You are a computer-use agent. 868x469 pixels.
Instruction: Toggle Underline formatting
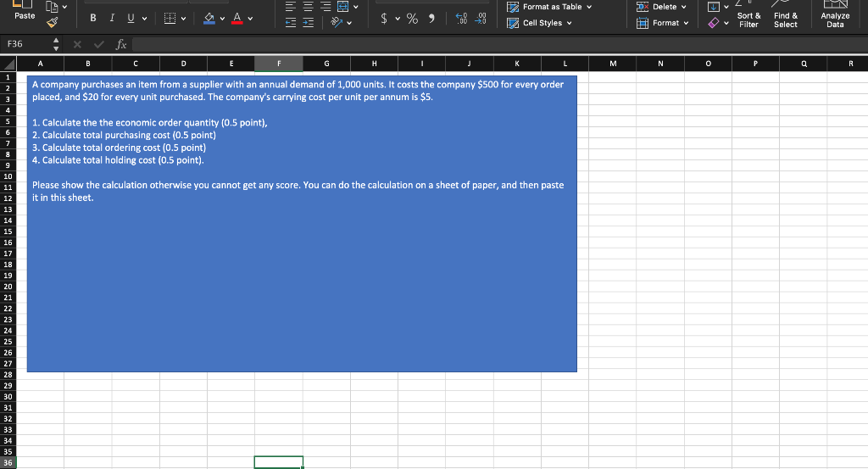pyautogui.click(x=131, y=19)
